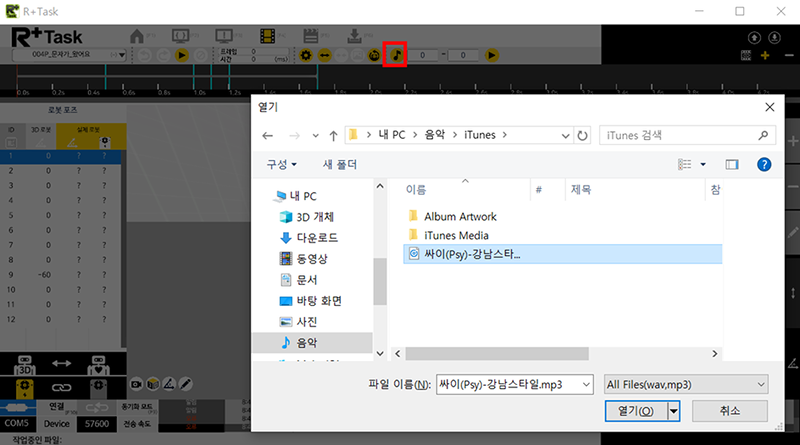The image size is (800, 445).
Task: Click the iTunes 검색 search field
Action: tap(680, 134)
